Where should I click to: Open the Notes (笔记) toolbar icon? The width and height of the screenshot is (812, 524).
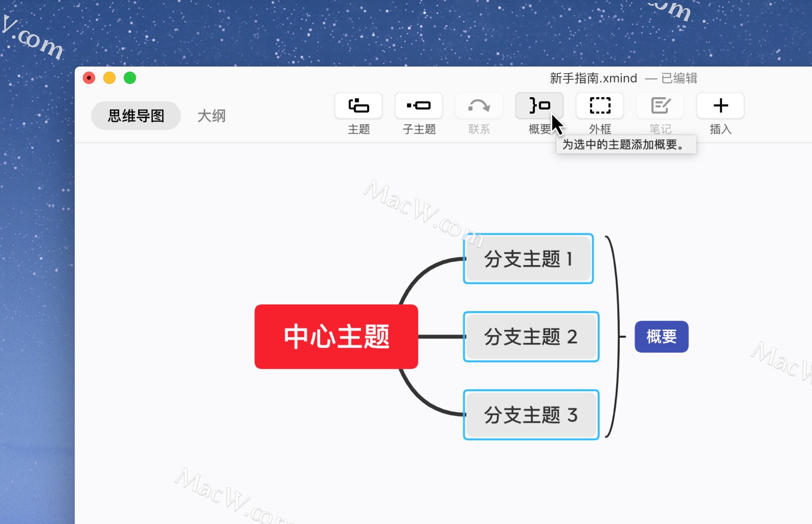point(660,106)
